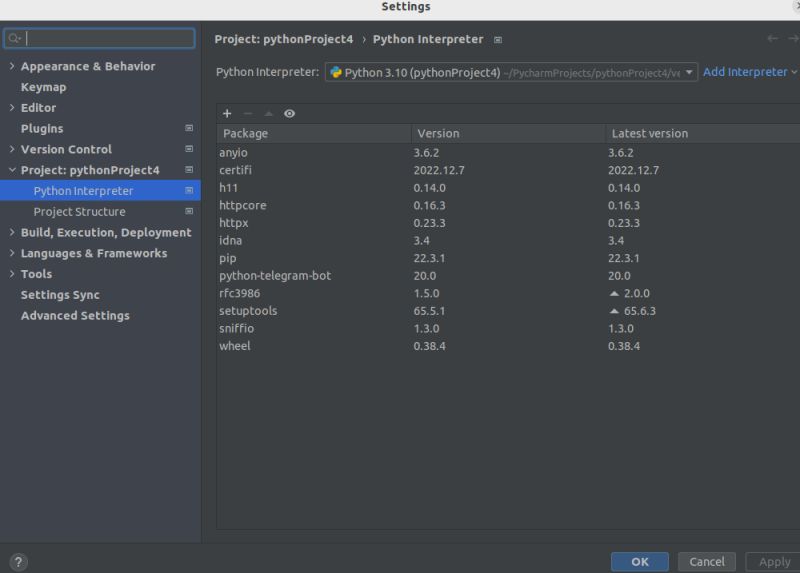Open Settings Sync page
The height and width of the screenshot is (573, 800).
(x=60, y=295)
